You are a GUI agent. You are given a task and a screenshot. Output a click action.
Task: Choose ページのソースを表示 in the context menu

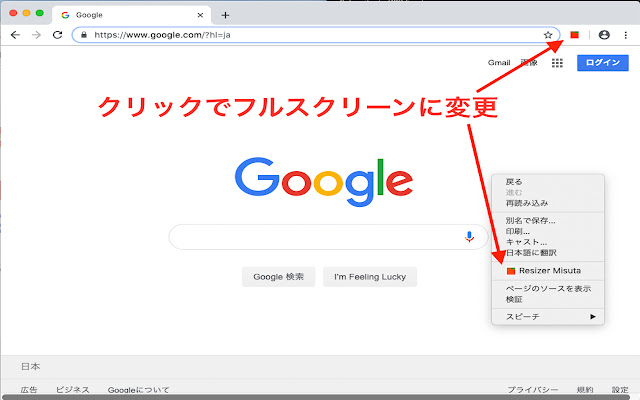point(548,289)
